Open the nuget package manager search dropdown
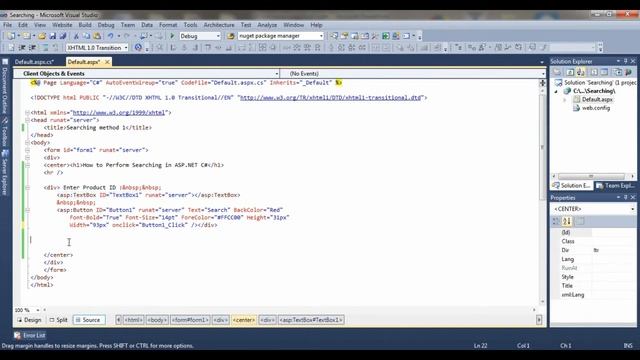This screenshot has height=360, width=640. (x=321, y=36)
